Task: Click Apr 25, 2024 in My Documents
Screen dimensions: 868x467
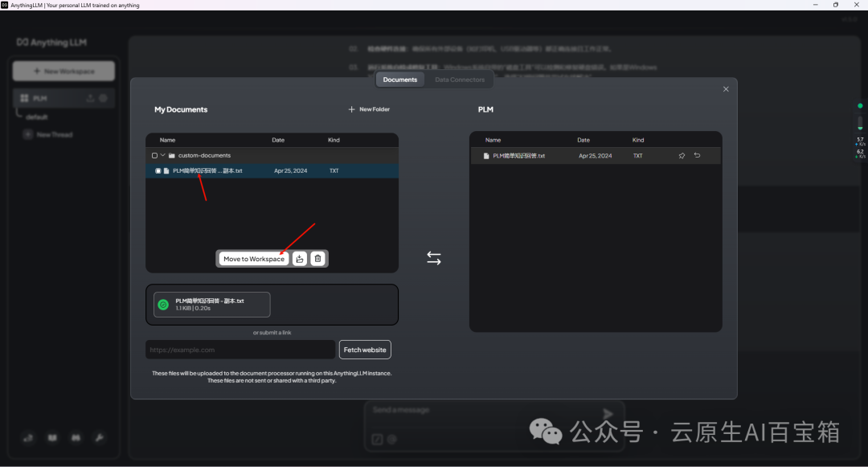Action: (x=291, y=171)
